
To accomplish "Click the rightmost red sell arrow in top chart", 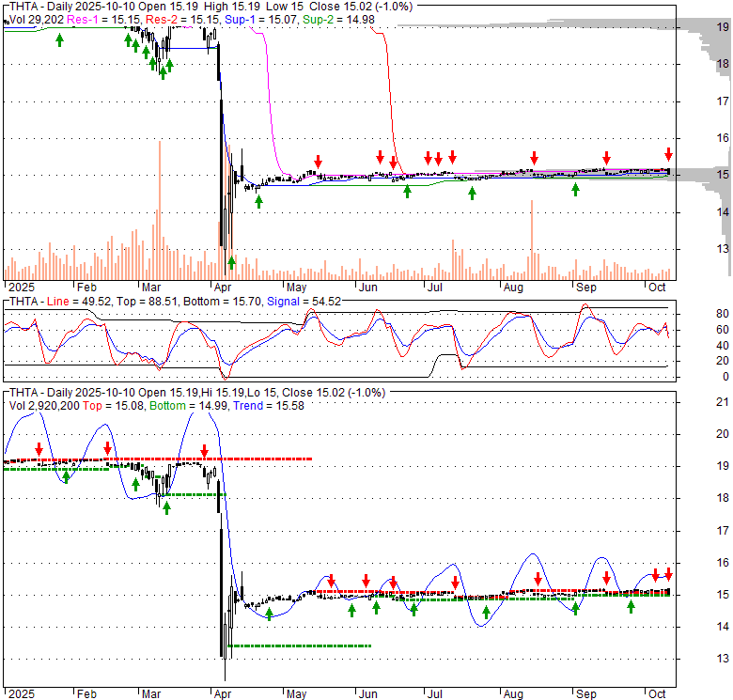I will [x=669, y=154].
